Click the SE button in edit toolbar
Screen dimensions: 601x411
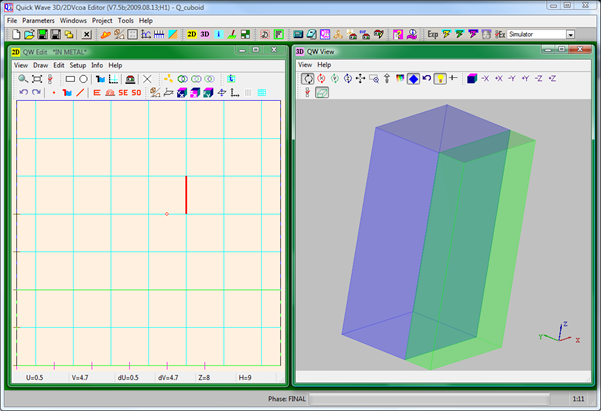pyautogui.click(x=123, y=92)
